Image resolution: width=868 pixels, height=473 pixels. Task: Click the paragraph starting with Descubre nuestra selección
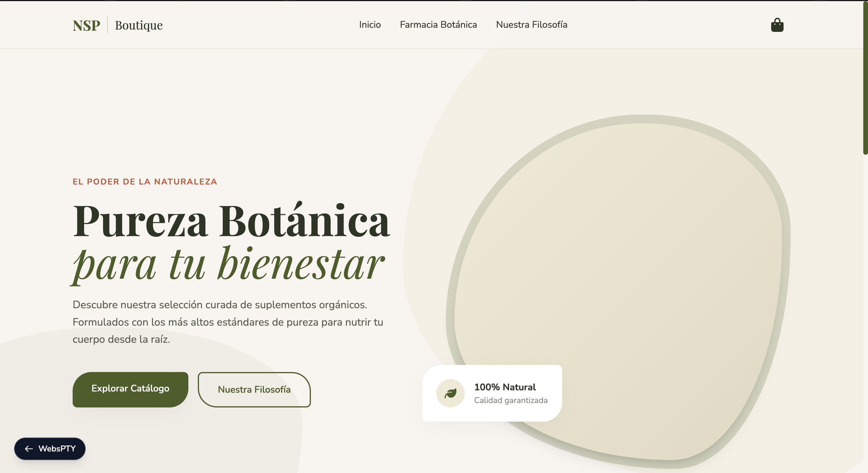tap(228, 322)
